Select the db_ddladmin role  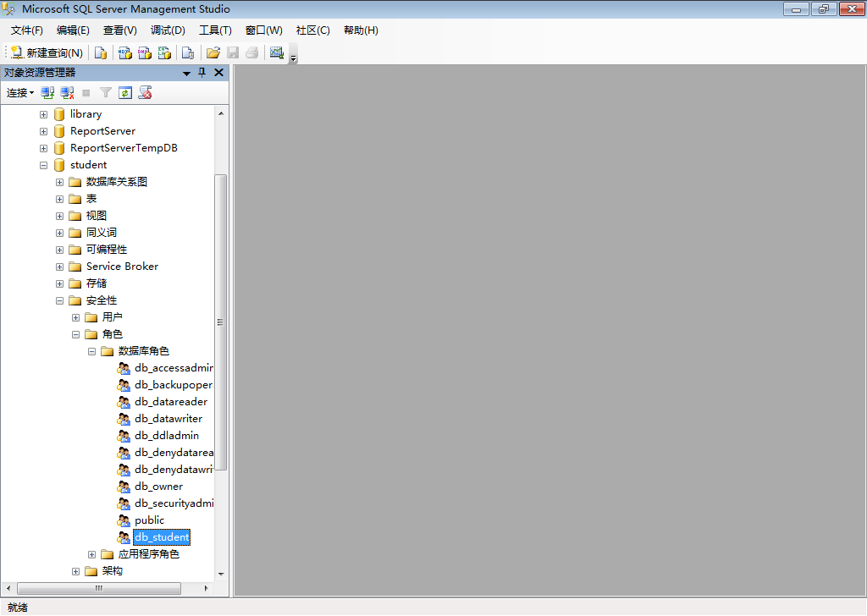[x=167, y=436]
